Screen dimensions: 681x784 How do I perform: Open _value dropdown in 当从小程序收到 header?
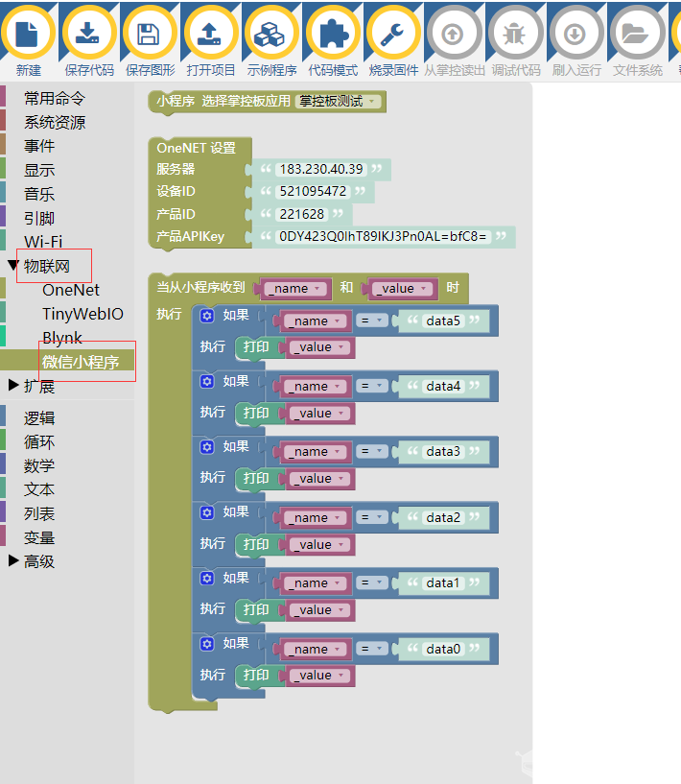pyautogui.click(x=402, y=289)
